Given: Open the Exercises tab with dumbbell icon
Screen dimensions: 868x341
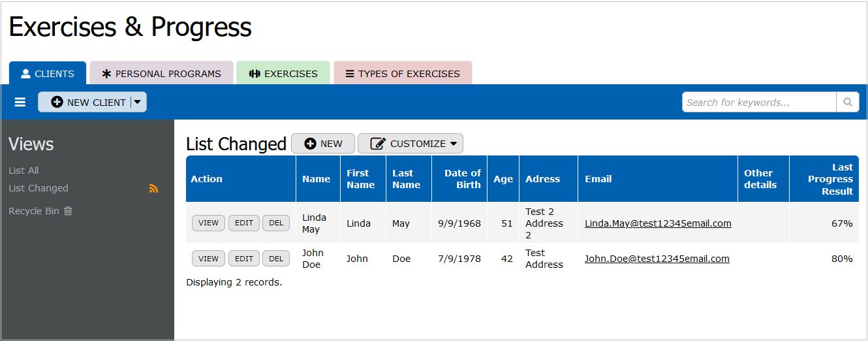Looking at the screenshot, I should (x=283, y=74).
